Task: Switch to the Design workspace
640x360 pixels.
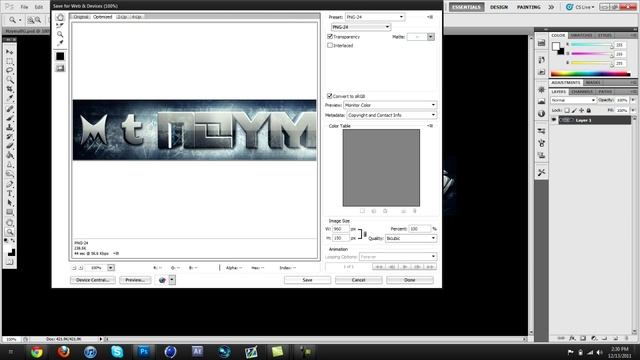Action: (499, 7)
